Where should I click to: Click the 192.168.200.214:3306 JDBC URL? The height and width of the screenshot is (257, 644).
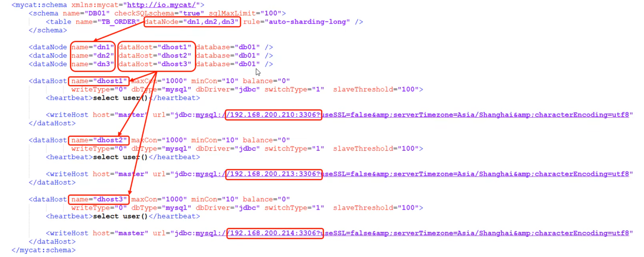pos(275,233)
